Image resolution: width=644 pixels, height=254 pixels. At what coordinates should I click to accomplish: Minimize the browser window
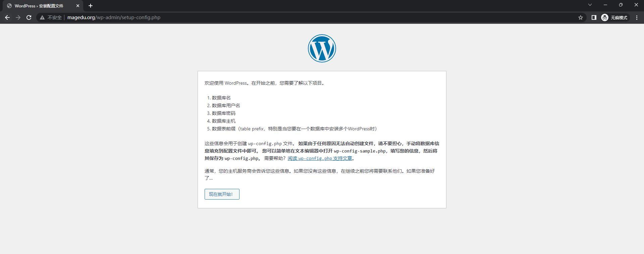pyautogui.click(x=605, y=5)
